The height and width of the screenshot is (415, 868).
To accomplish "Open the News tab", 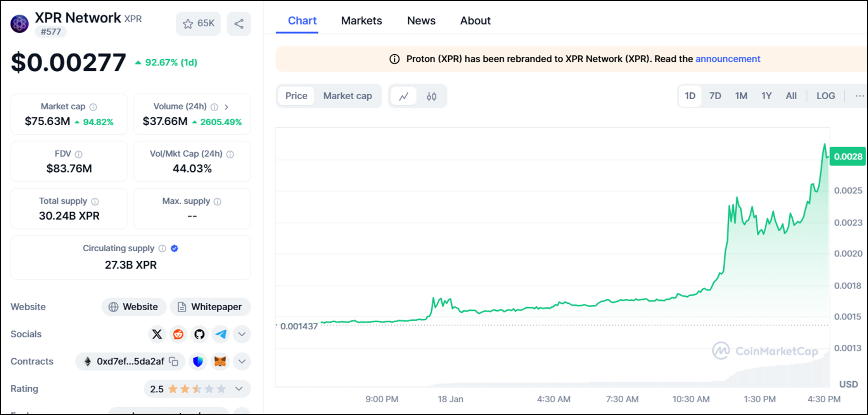I will click(x=421, y=21).
